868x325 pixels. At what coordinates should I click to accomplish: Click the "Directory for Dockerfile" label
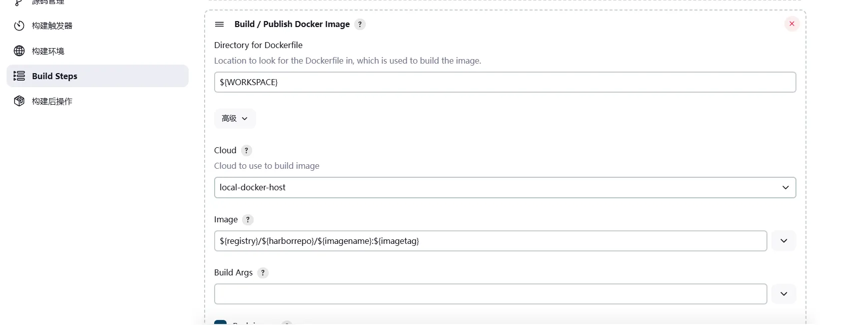(258, 45)
